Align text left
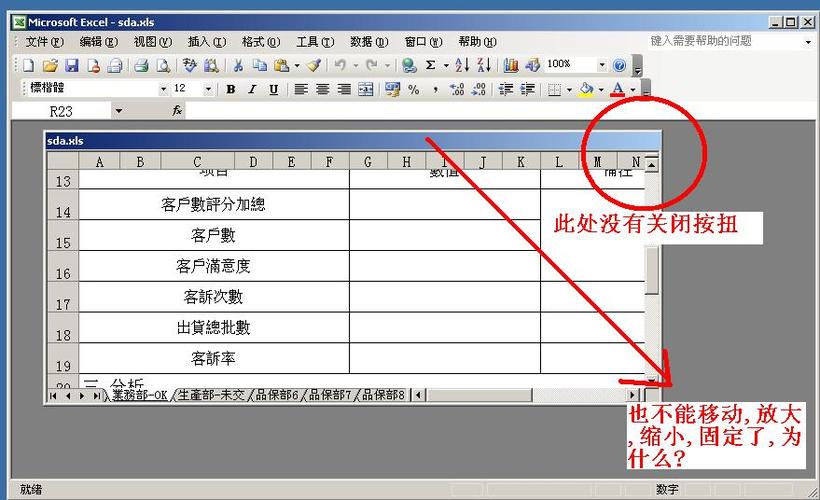The width and height of the screenshot is (820, 500). pyautogui.click(x=300, y=89)
